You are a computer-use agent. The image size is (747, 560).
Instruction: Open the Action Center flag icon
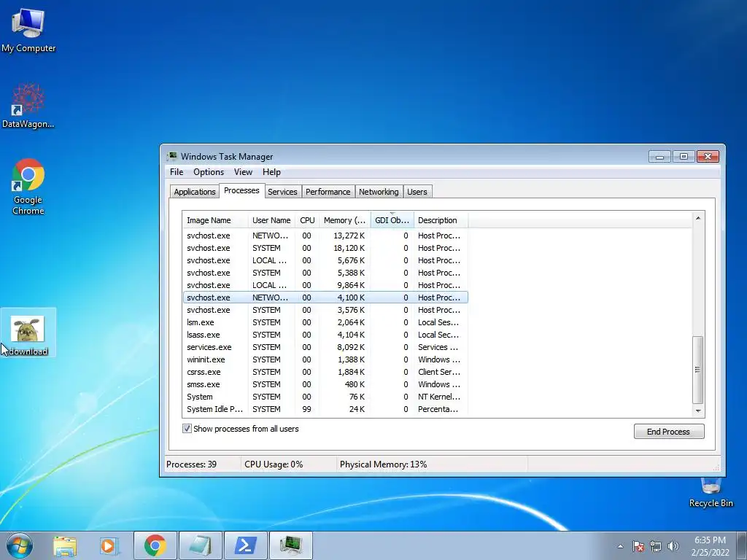pos(638,546)
